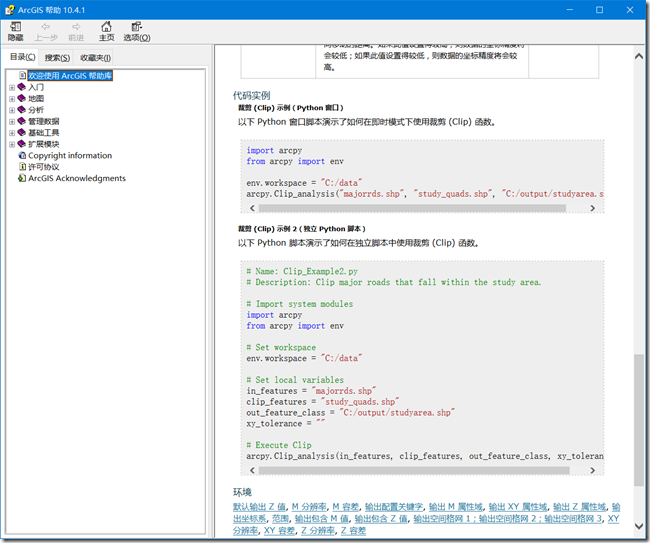Open the M 容差 link

[x=346, y=507]
